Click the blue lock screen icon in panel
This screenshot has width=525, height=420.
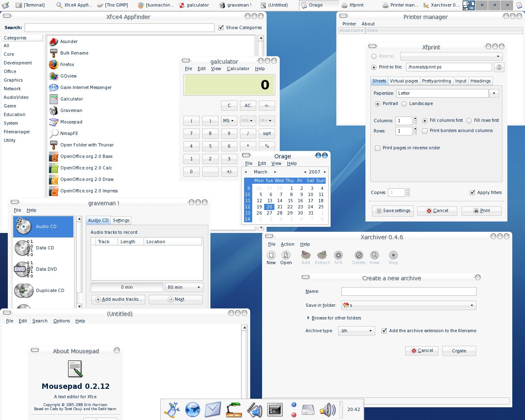294,404
